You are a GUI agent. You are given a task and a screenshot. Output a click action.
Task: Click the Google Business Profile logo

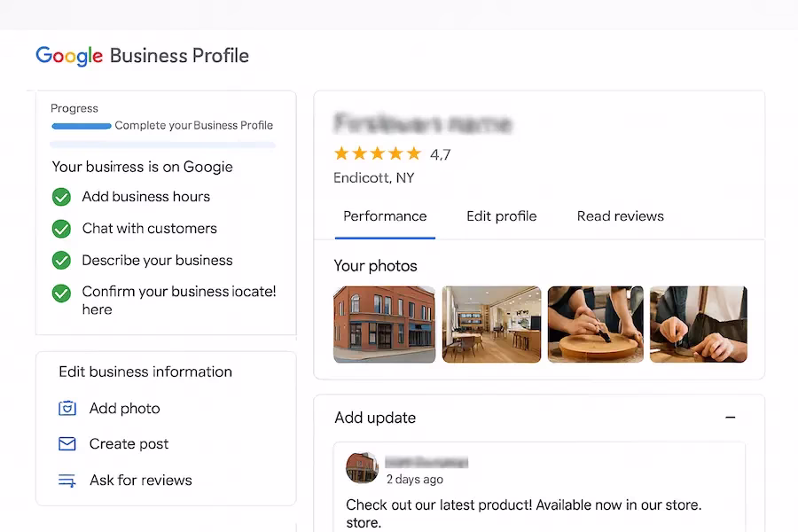142,55
